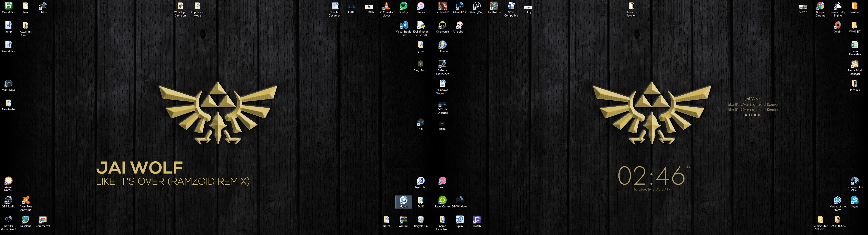Launch VLC media player from desktop
The width and height of the screenshot is (868, 235).
click(386, 9)
